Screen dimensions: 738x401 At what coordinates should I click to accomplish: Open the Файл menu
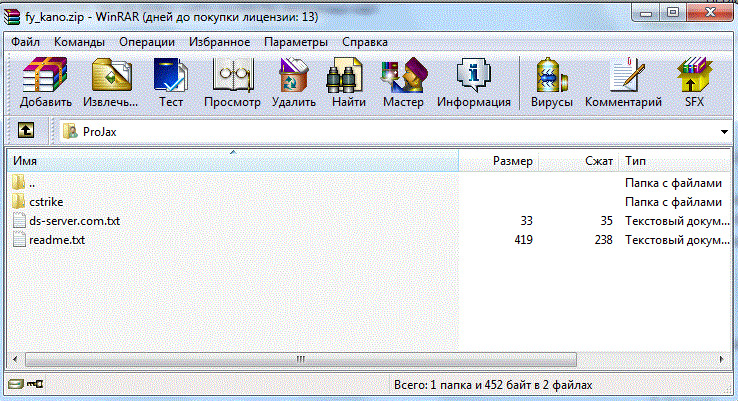[x=25, y=42]
